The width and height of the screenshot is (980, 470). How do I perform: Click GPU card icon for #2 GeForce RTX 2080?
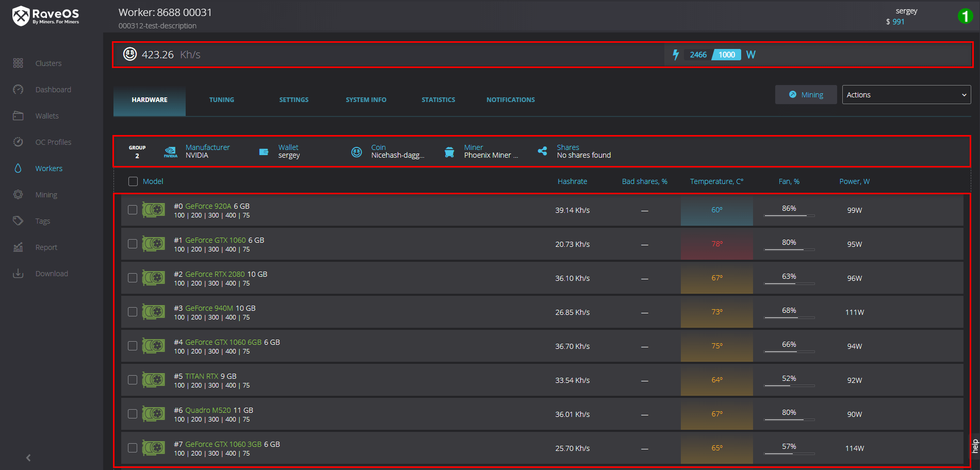click(154, 278)
